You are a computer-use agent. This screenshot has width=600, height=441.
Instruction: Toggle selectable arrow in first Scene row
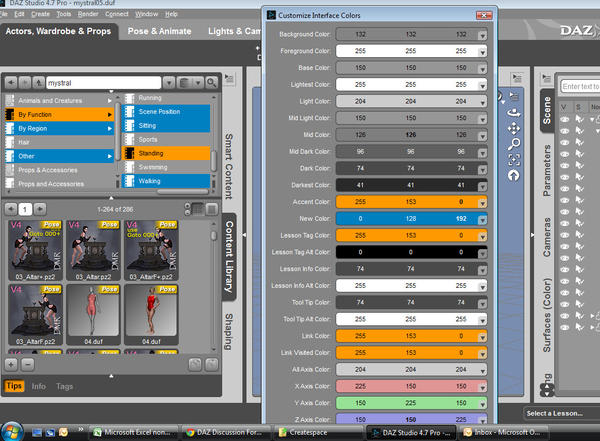click(x=580, y=119)
